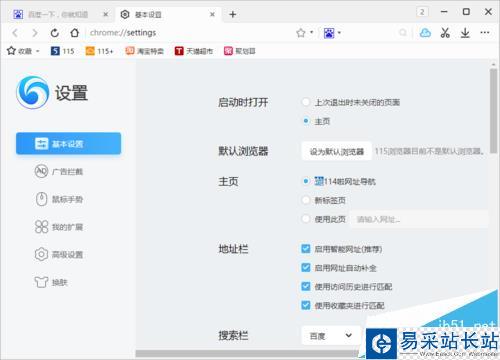Select 主页 as the startup page
Viewport: 500px width, 360px height.
coord(305,121)
